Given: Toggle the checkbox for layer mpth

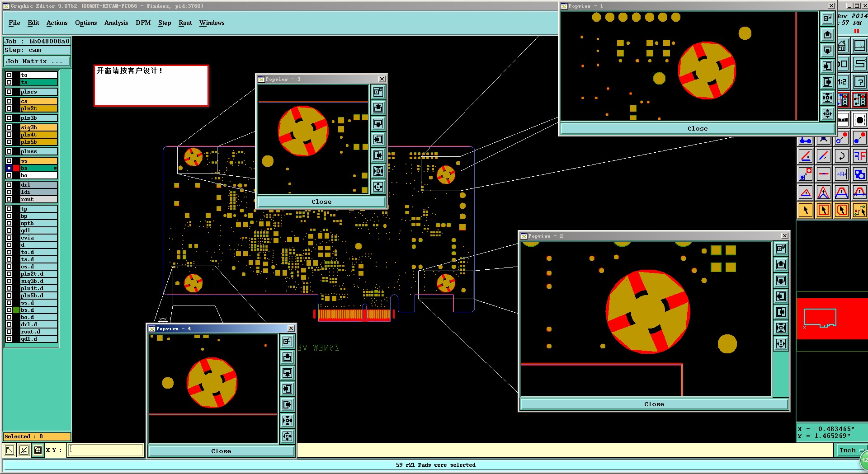Looking at the screenshot, I should pyautogui.click(x=9, y=223).
